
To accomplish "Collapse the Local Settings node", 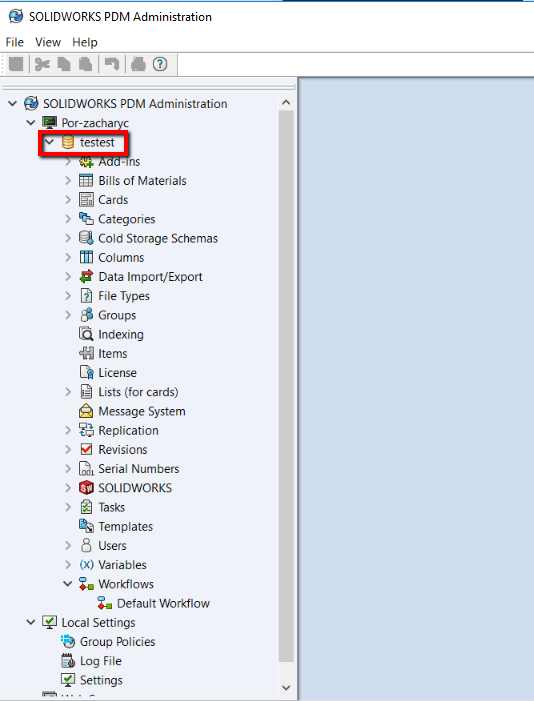I will [31, 622].
